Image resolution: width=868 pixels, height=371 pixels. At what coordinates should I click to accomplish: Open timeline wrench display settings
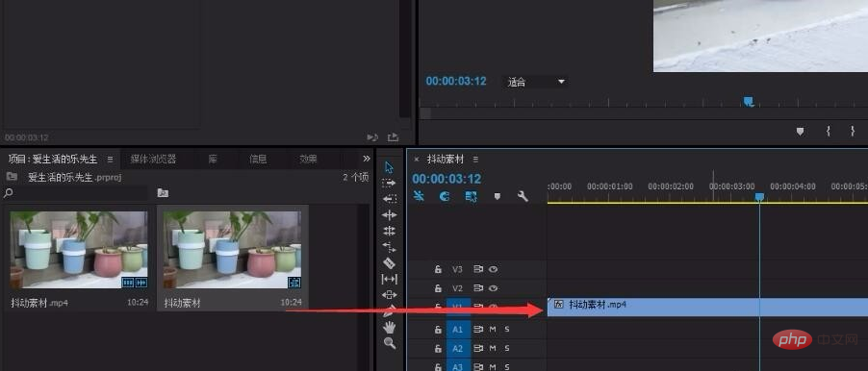pyautogui.click(x=523, y=196)
